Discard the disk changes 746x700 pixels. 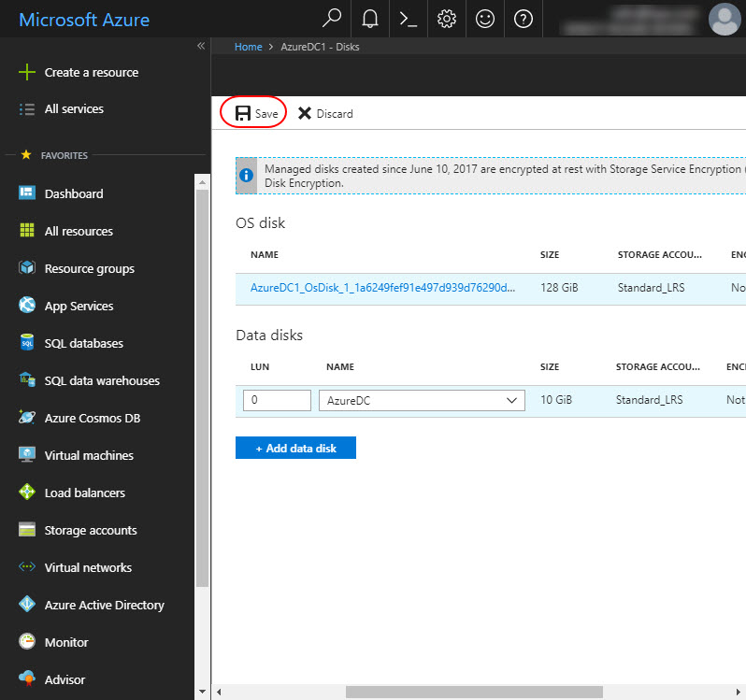click(x=325, y=113)
